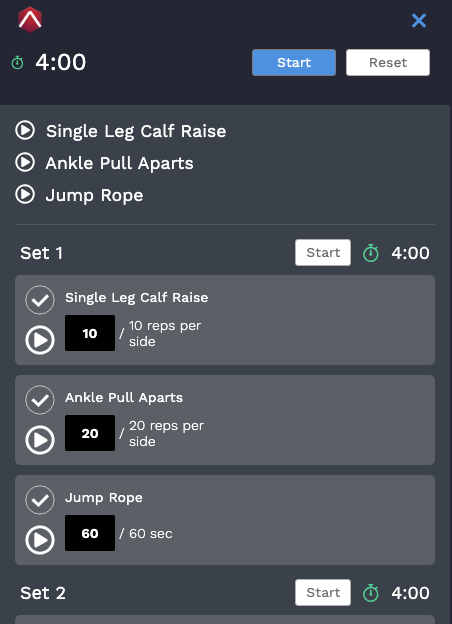Click the red app logo icon
The width and height of the screenshot is (452, 624).
click(30, 20)
